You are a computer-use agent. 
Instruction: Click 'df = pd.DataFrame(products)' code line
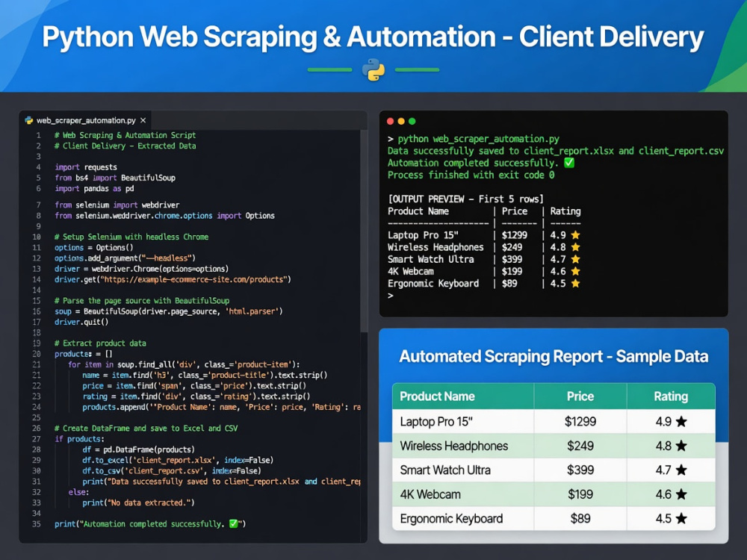tap(139, 449)
